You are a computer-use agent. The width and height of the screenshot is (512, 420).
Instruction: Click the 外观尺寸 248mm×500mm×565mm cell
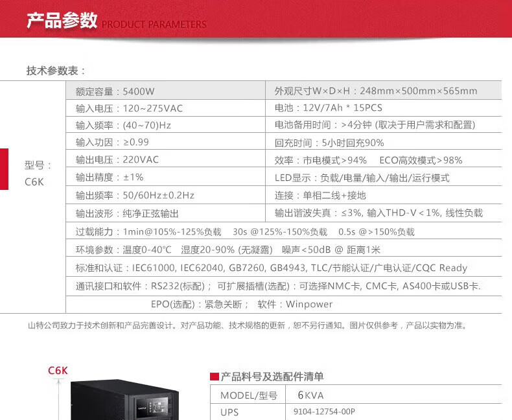point(383,91)
